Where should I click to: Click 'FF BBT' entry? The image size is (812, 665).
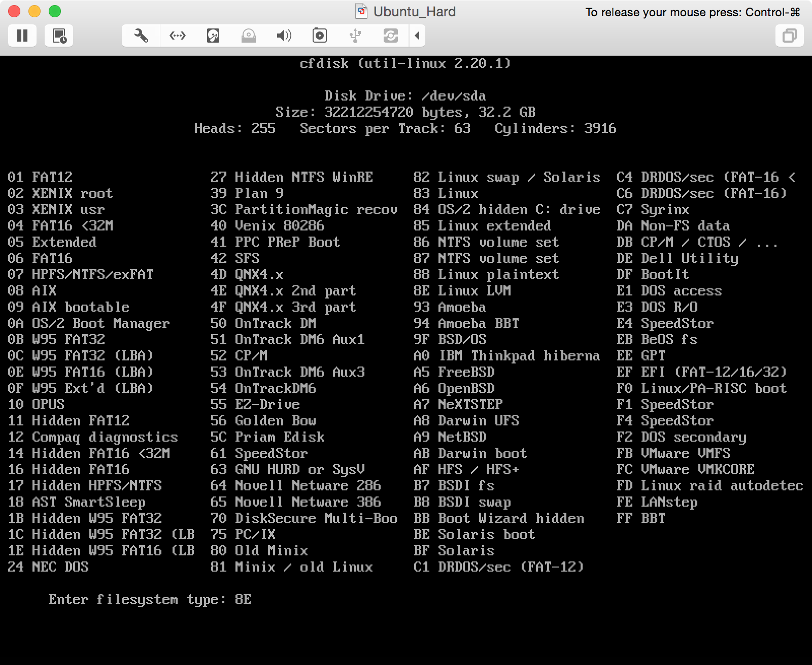coord(641,518)
